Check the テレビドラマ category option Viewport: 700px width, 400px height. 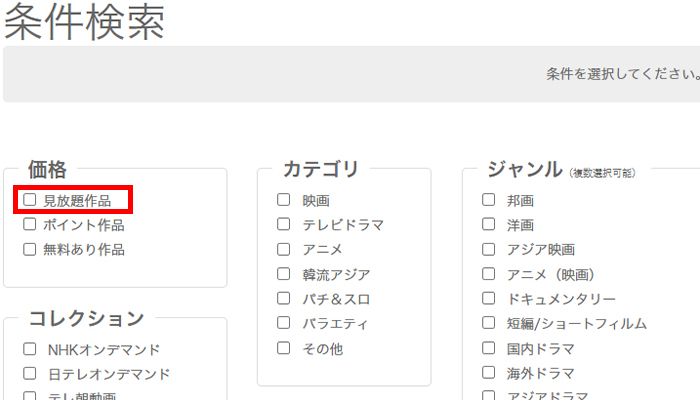click(284, 224)
